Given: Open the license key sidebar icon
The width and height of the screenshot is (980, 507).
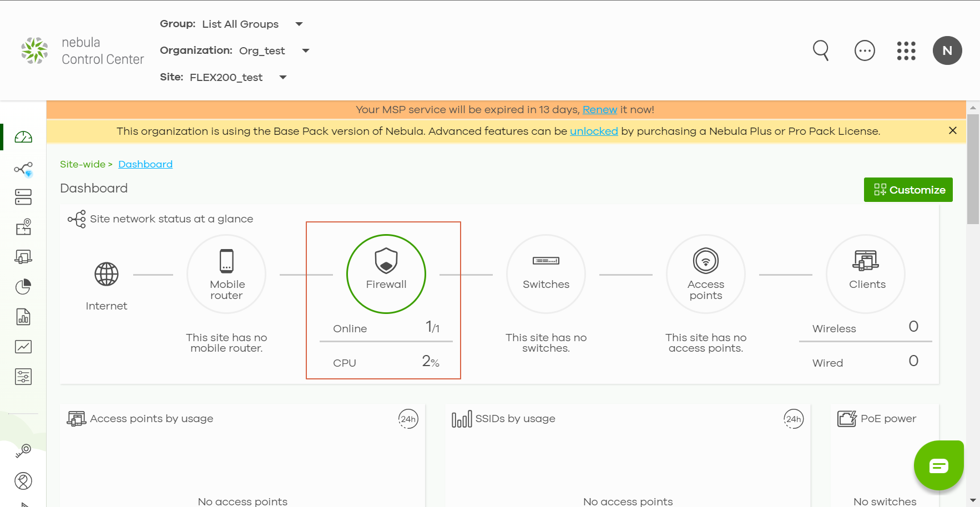Looking at the screenshot, I should pos(23,451).
